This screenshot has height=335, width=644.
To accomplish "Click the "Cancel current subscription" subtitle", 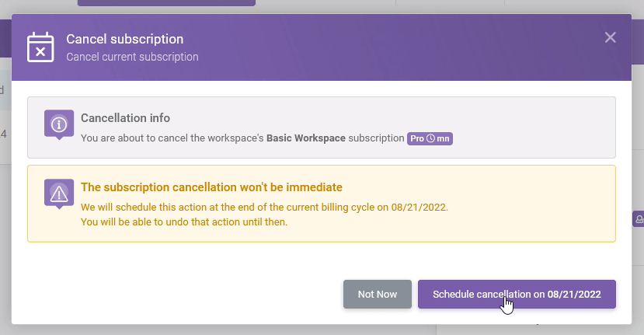I will (132, 57).
